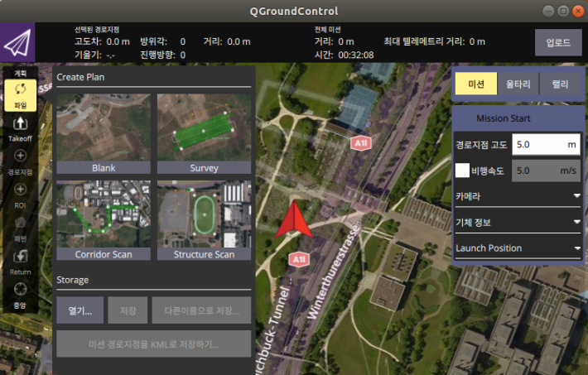This screenshot has width=588, height=375.
Task: Choose the Corridor Scan plan thumbnail
Action: click(104, 220)
